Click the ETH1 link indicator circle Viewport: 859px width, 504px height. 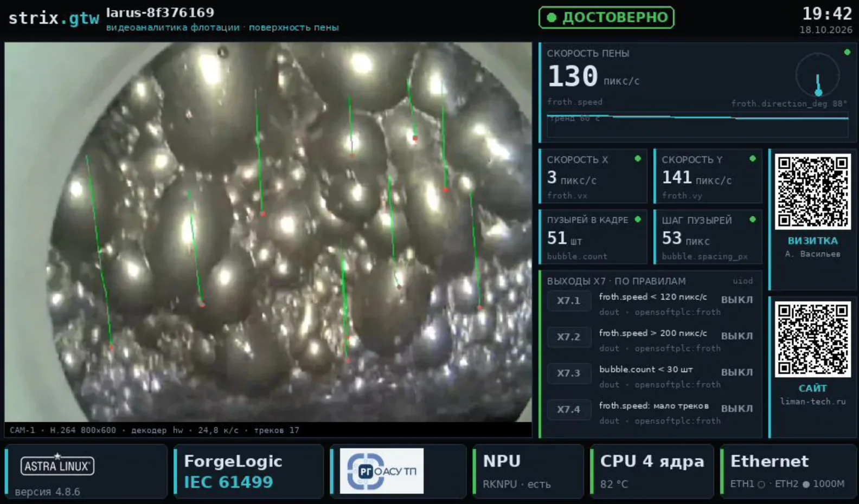click(x=761, y=484)
